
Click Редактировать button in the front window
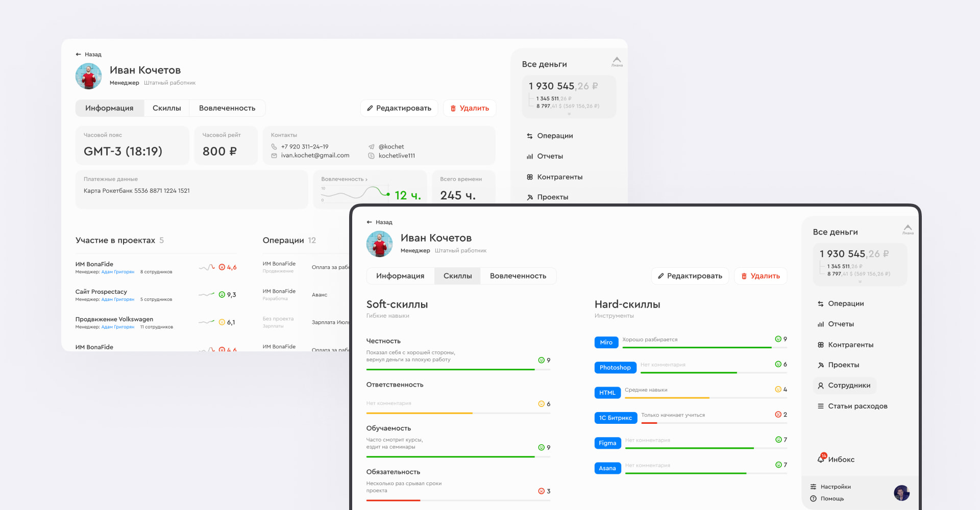690,276
